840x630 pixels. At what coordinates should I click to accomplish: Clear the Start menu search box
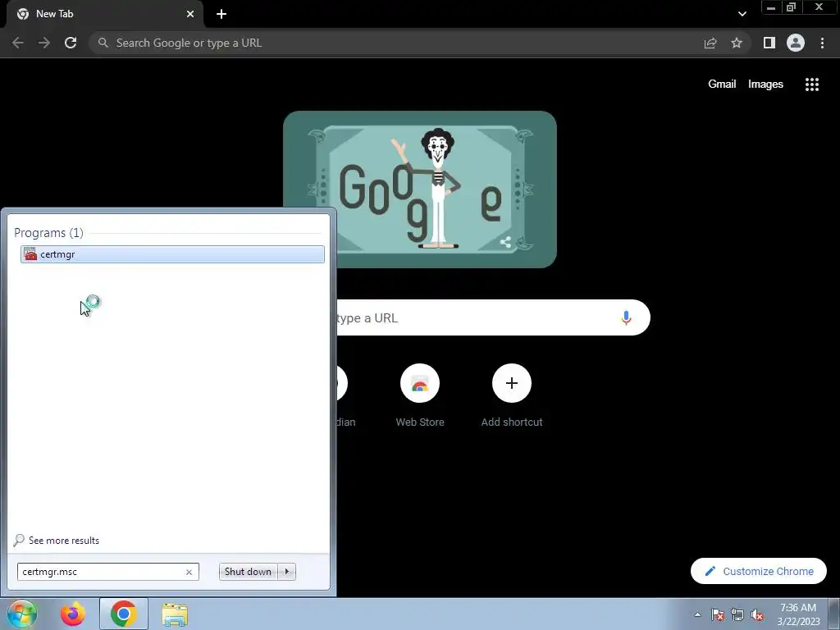(x=189, y=572)
